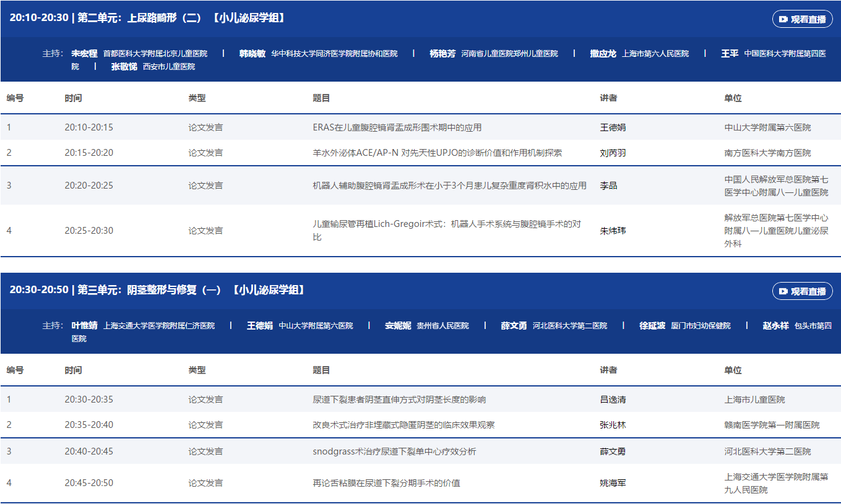Viewport: 841px width, 504px height.
Task: Open the 机器人辅助腹腔镜肾盂成形术 paper title
Action: tap(449, 186)
